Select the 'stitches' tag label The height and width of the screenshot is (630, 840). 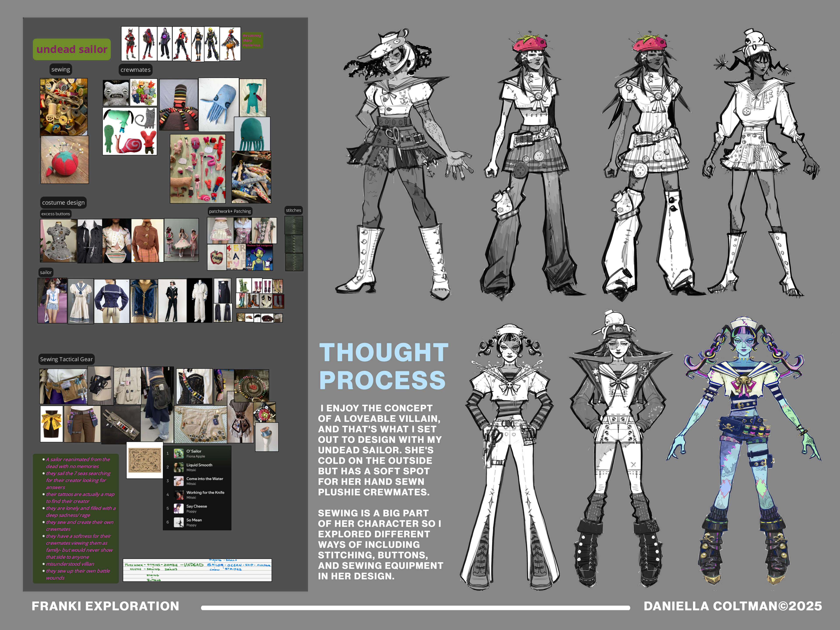point(293,210)
